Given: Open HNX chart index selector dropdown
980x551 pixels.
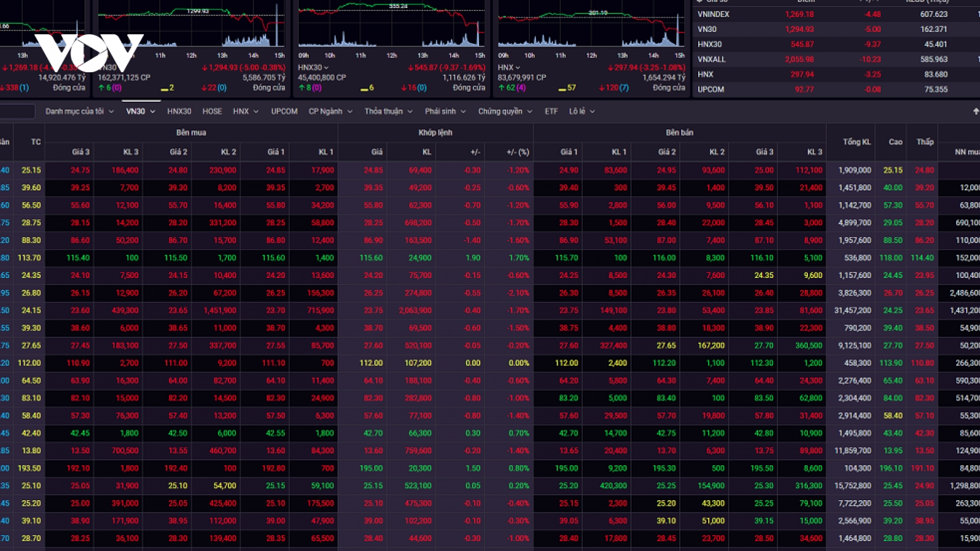Looking at the screenshot, I should [508, 67].
